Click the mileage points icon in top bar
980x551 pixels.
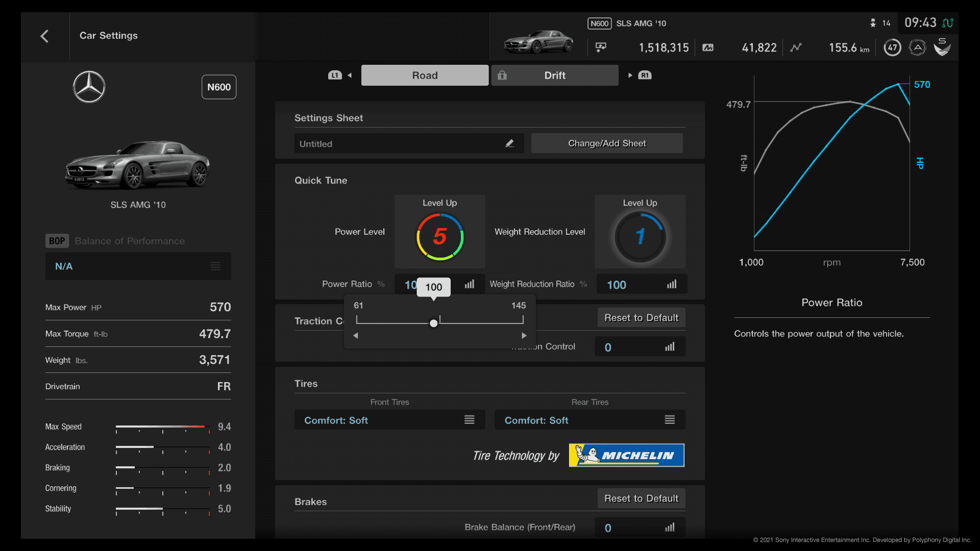coord(708,47)
